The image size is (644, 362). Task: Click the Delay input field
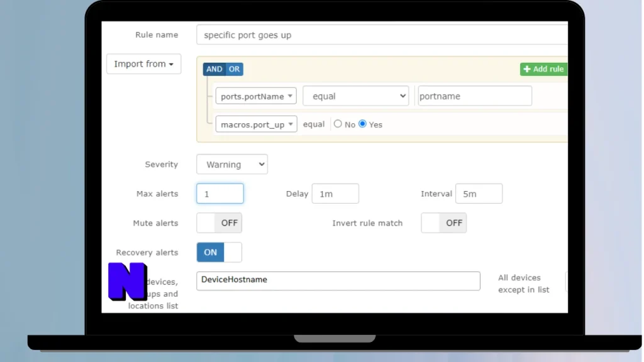tap(335, 194)
